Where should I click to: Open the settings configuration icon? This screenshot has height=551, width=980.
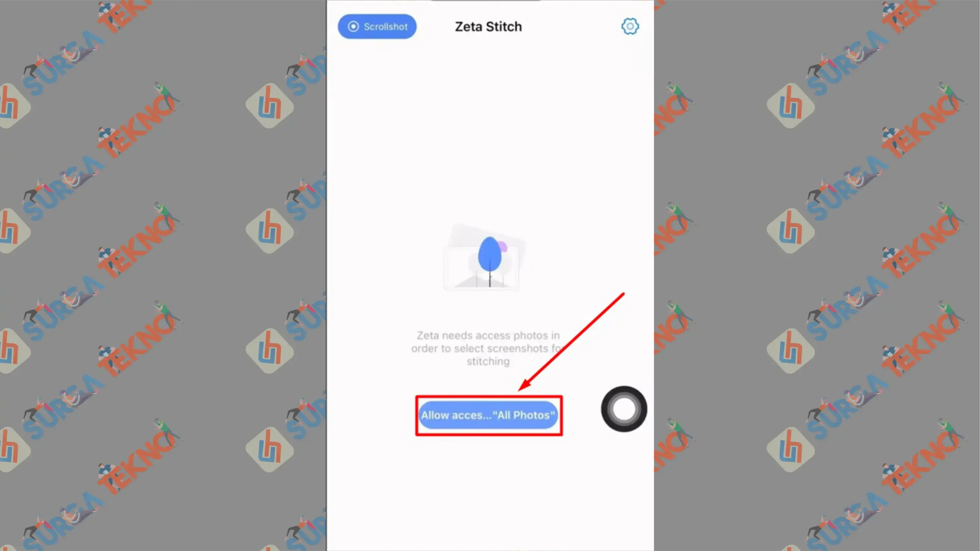(x=629, y=26)
